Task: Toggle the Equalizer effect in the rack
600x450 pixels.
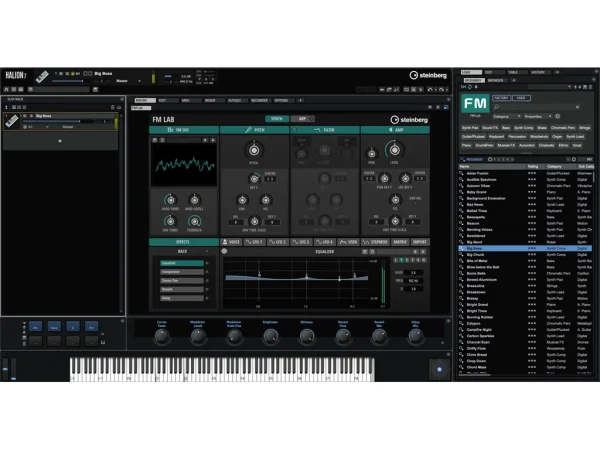Action: [207, 264]
